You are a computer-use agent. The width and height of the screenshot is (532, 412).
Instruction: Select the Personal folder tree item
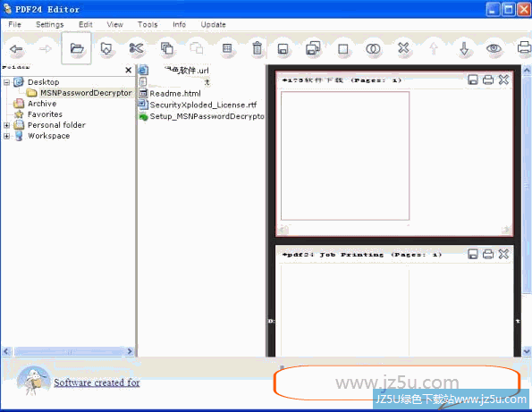[x=56, y=125]
